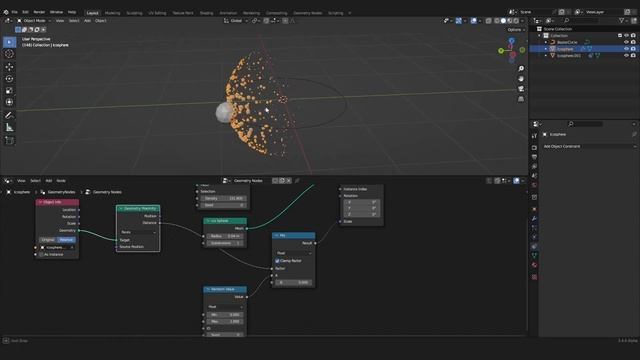Open the viewport Options dropdown
The height and width of the screenshot is (360, 640).
516,30
